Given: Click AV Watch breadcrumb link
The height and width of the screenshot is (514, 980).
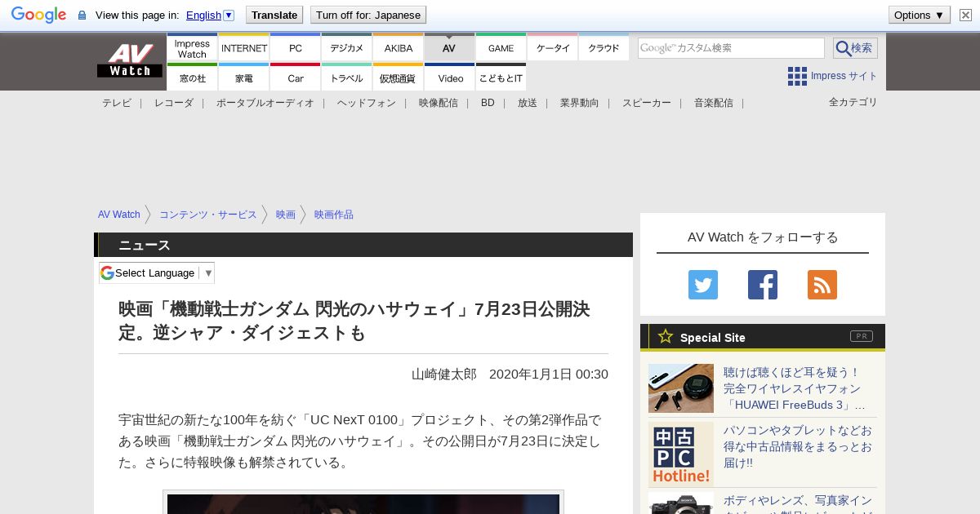Looking at the screenshot, I should pos(119,215).
